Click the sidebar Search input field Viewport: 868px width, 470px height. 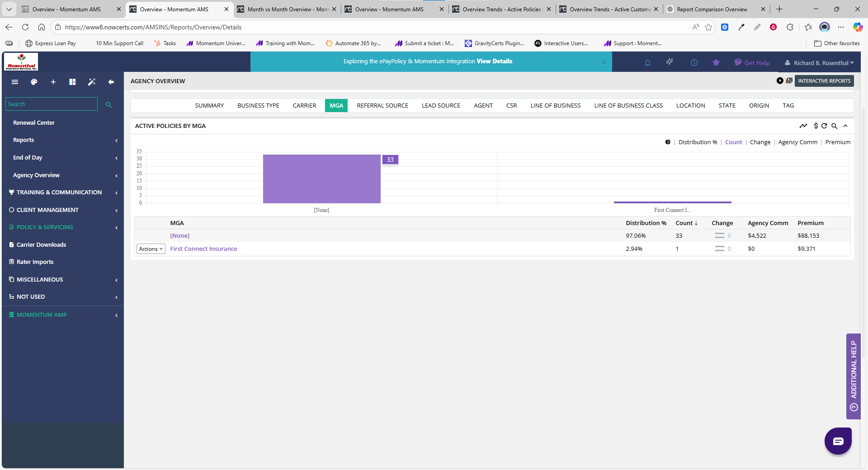(51, 104)
